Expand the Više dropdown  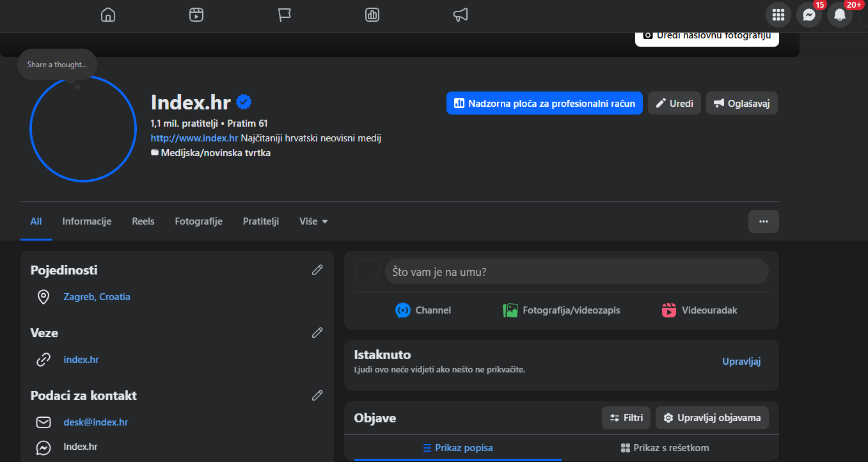[313, 221]
